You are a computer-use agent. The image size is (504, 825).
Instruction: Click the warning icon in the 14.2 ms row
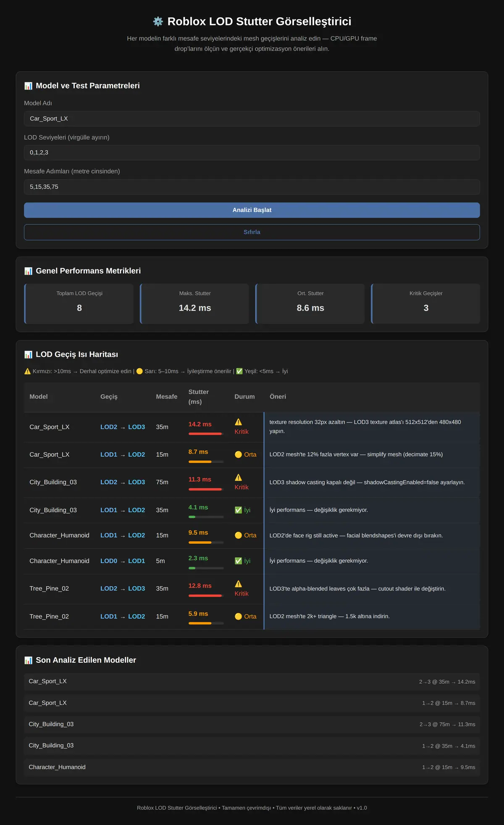[x=238, y=422]
